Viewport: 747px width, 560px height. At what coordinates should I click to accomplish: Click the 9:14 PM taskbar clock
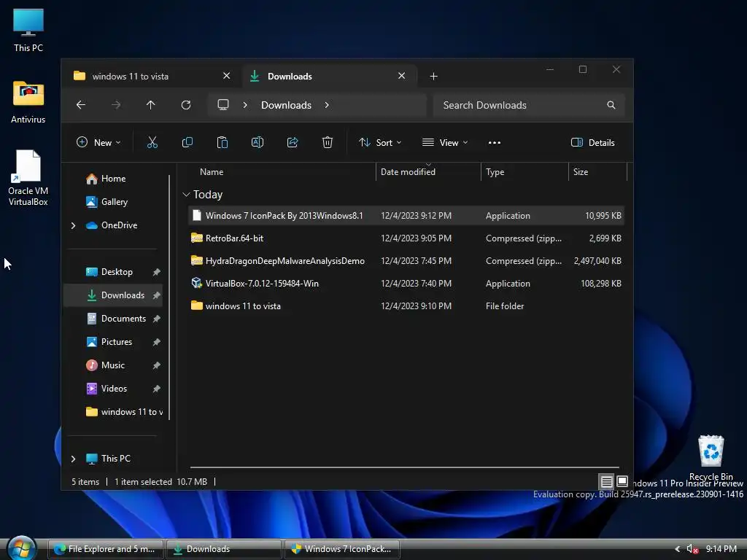coord(721,549)
